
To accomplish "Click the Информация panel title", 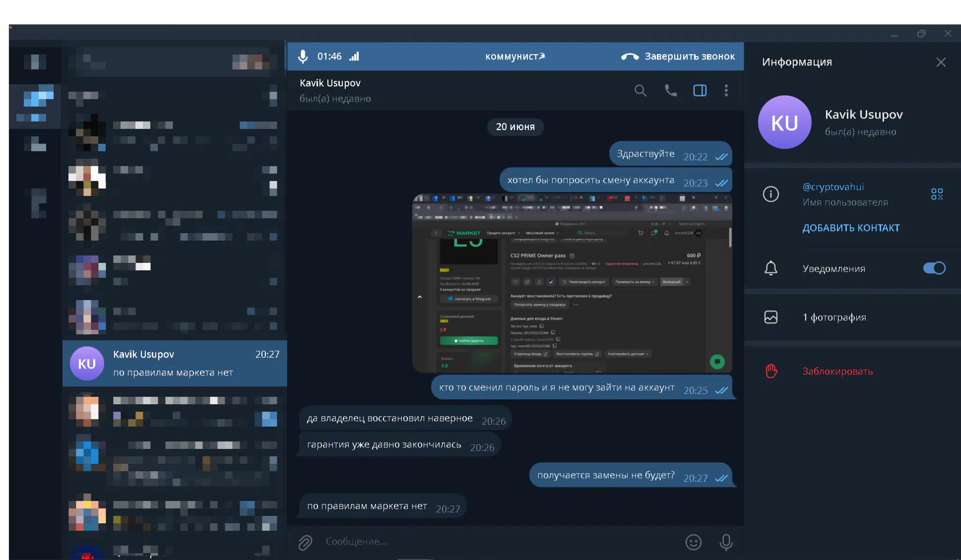I will coord(797,62).
